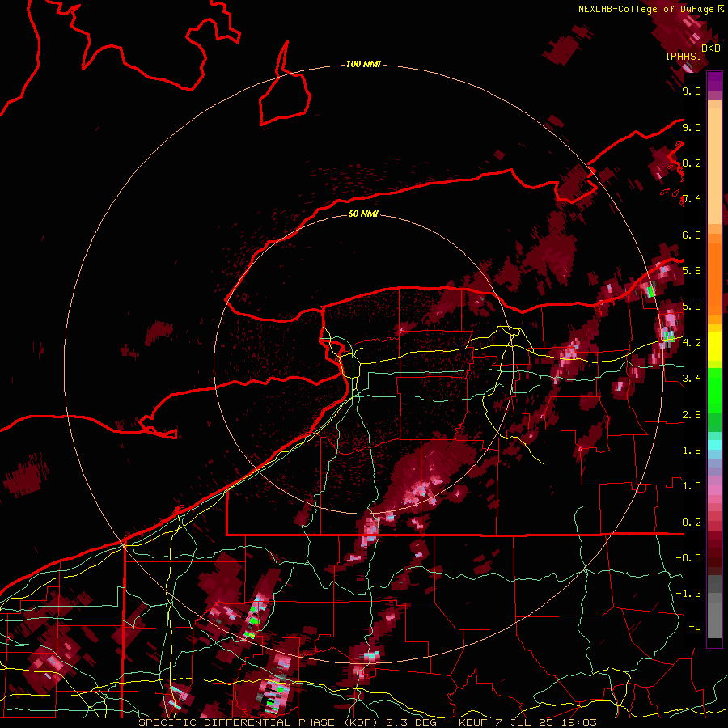The height and width of the screenshot is (728, 728).
Task: Select the cyan segment of the color scale
Action: click(714, 445)
